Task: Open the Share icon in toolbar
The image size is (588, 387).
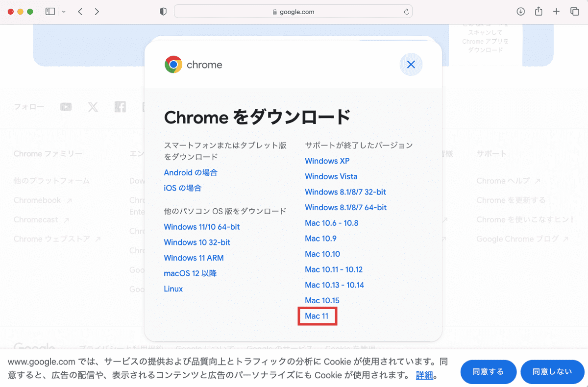Action: [539, 11]
